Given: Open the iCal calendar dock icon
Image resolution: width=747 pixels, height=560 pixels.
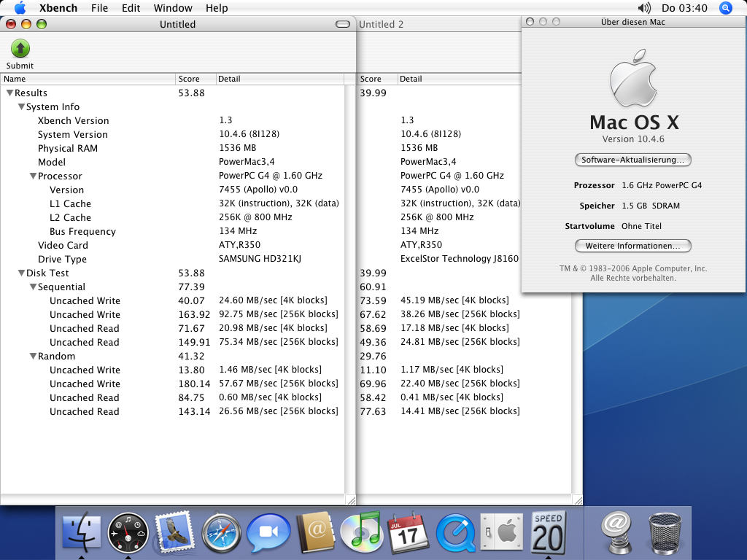Looking at the screenshot, I should [x=407, y=533].
